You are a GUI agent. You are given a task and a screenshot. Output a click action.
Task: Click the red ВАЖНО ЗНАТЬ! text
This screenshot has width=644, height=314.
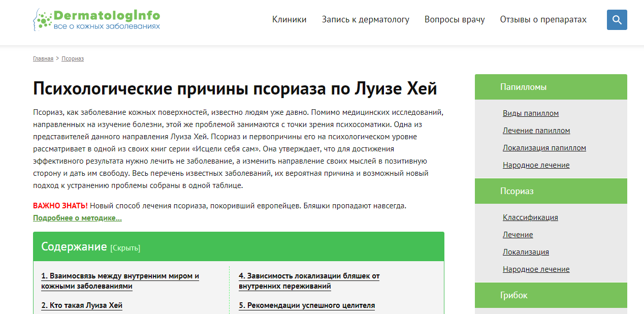pyautogui.click(x=60, y=206)
